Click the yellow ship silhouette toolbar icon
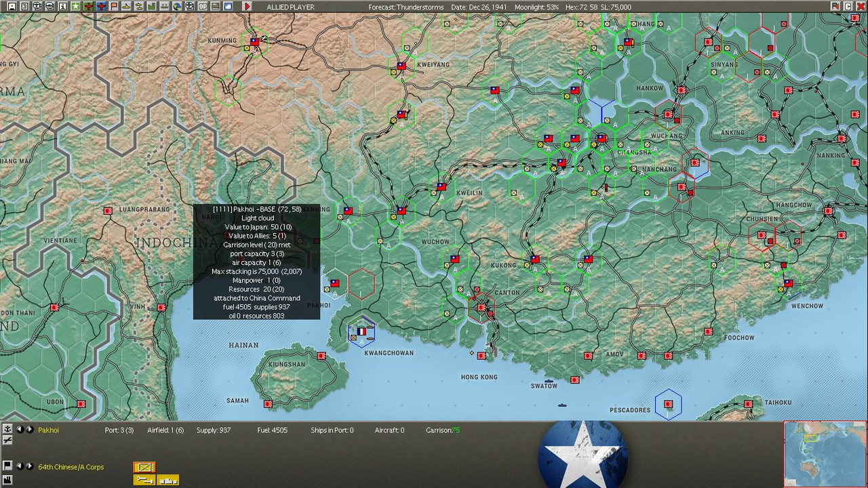This screenshot has height=488, width=868. [127, 7]
